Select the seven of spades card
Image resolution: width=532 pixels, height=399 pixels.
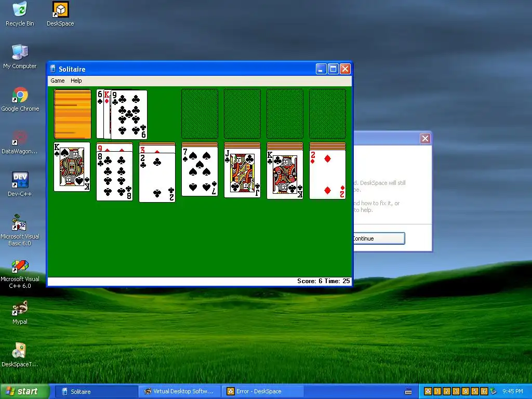(199, 171)
